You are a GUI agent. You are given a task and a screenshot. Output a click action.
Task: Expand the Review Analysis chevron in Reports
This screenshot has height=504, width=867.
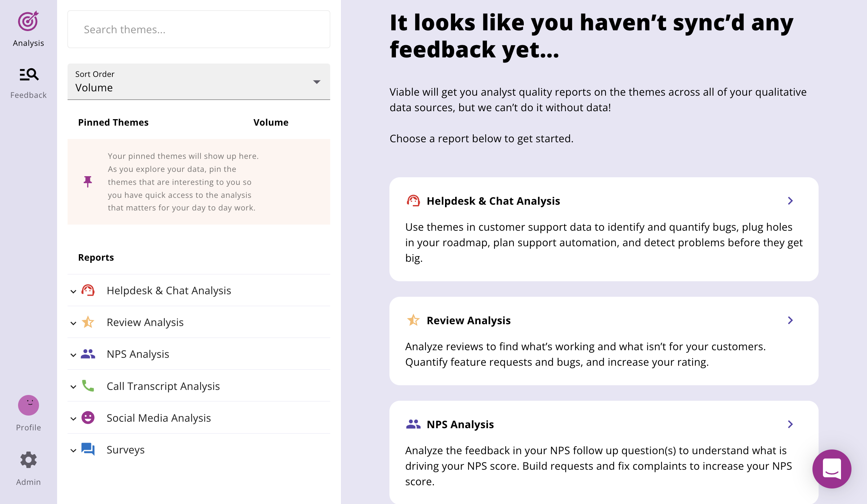(73, 323)
